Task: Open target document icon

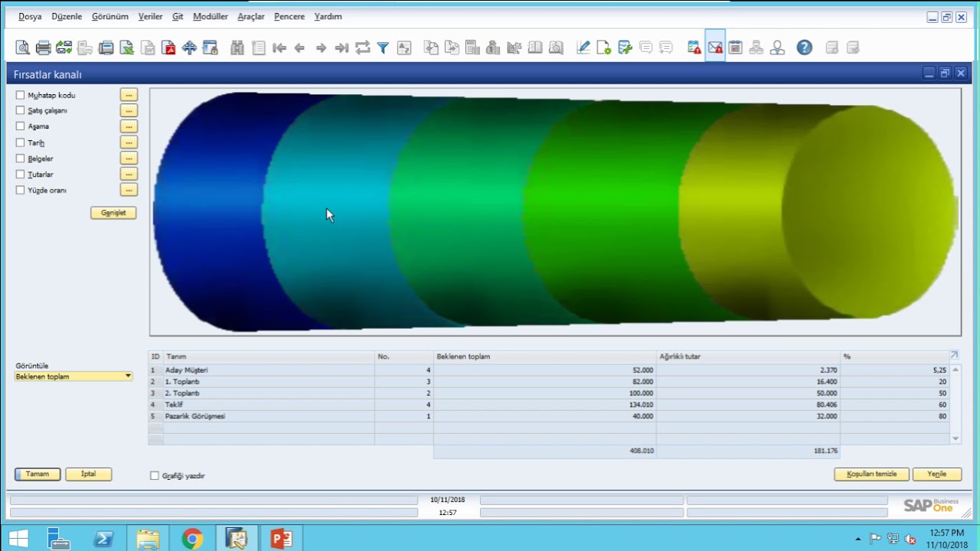Action: pos(452,47)
